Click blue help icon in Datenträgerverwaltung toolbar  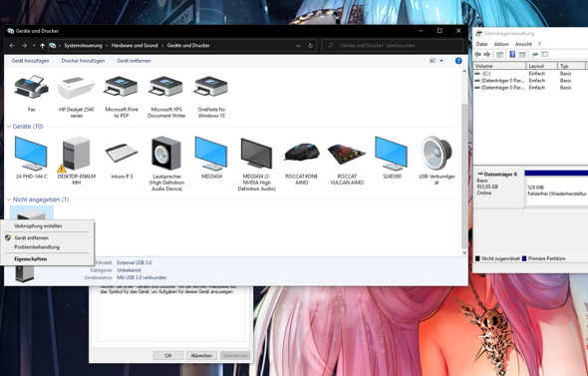512,55
